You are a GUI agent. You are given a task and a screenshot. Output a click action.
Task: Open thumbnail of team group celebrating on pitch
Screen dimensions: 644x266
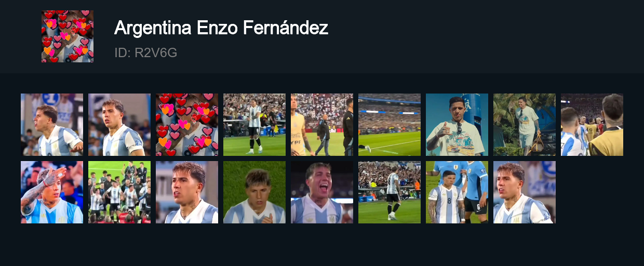point(119,192)
